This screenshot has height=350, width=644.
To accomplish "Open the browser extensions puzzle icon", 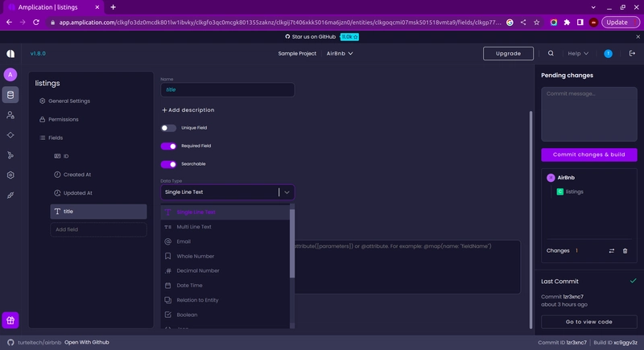I will click(x=567, y=23).
